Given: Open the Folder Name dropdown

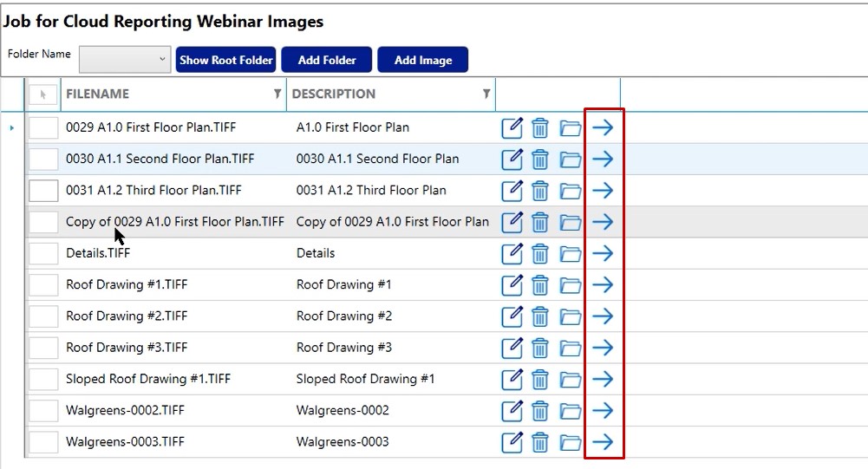Looking at the screenshot, I should point(125,60).
